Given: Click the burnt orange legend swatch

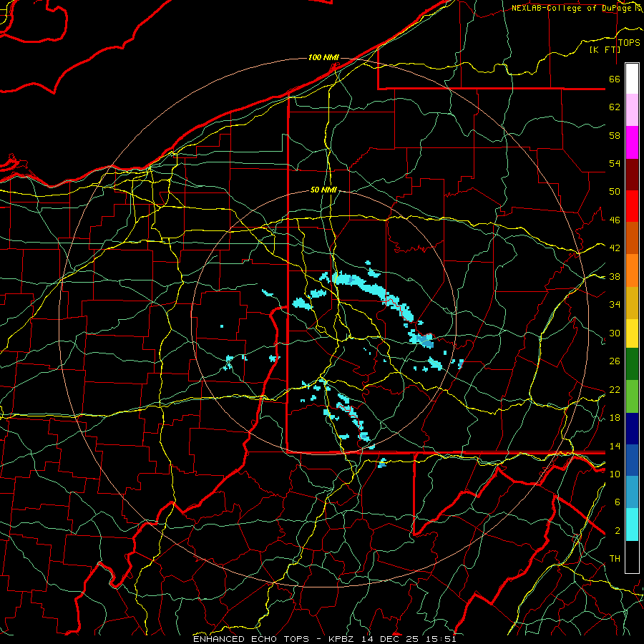Looking at the screenshot, I should [x=632, y=238].
